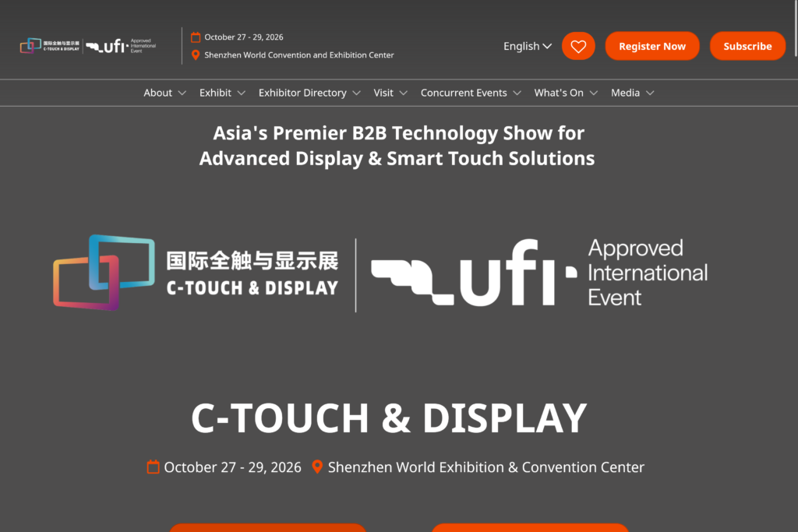Click the calendar icon in header
Viewport: 798px width, 532px height.
(196, 37)
